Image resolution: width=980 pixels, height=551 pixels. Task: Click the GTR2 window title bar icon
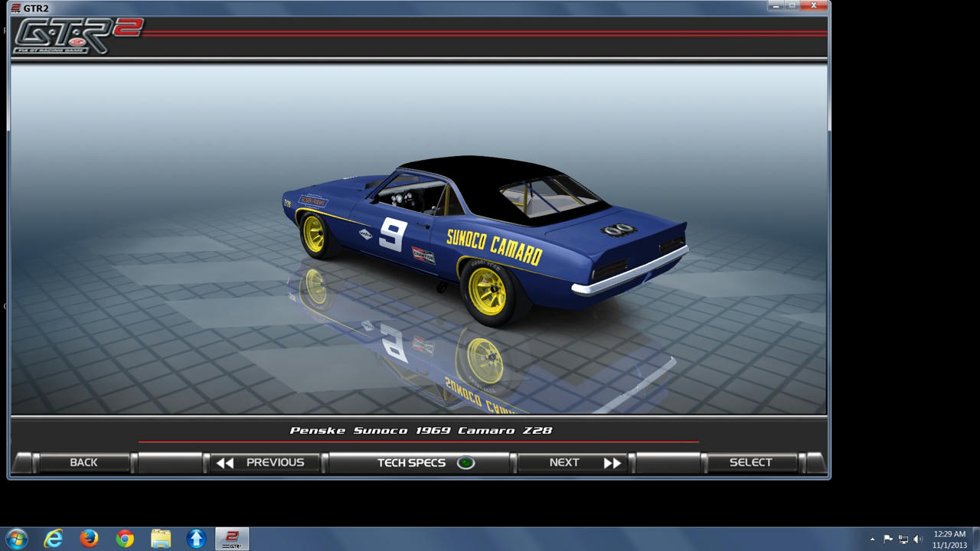coord(15,8)
